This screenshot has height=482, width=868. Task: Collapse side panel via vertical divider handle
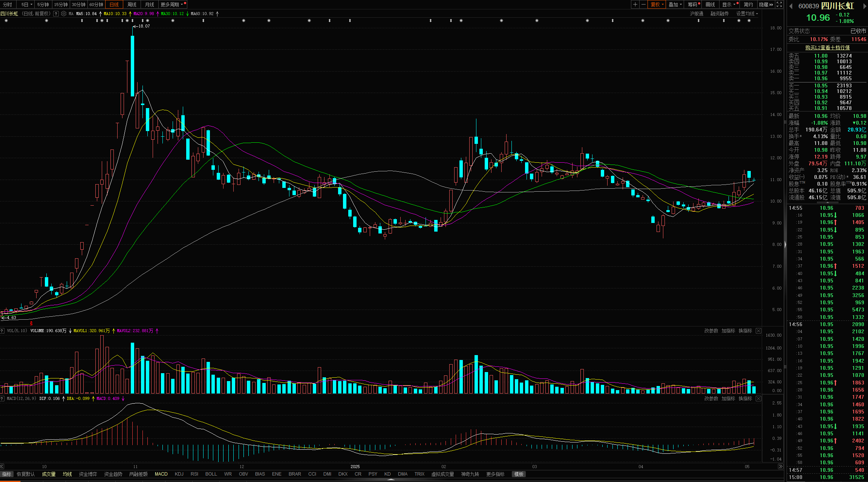pyautogui.click(x=785, y=245)
